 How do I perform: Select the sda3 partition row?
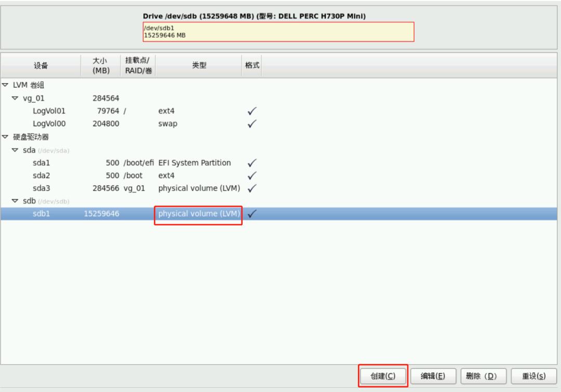coord(279,188)
